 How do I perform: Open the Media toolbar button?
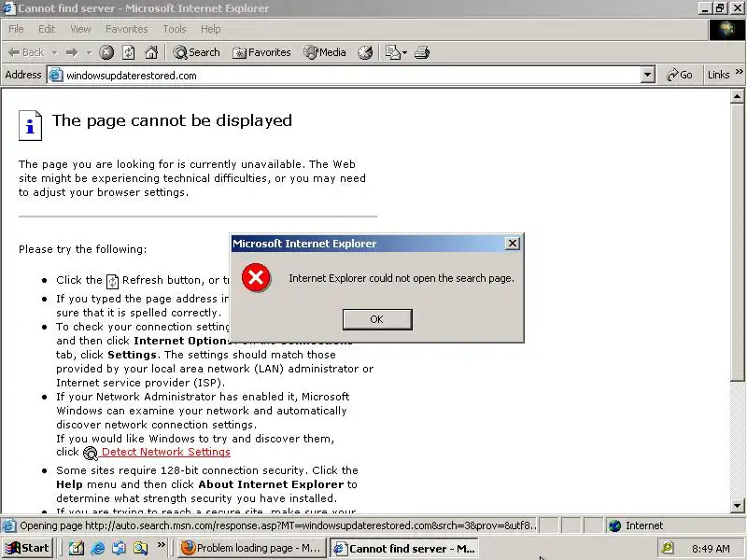pyautogui.click(x=325, y=52)
